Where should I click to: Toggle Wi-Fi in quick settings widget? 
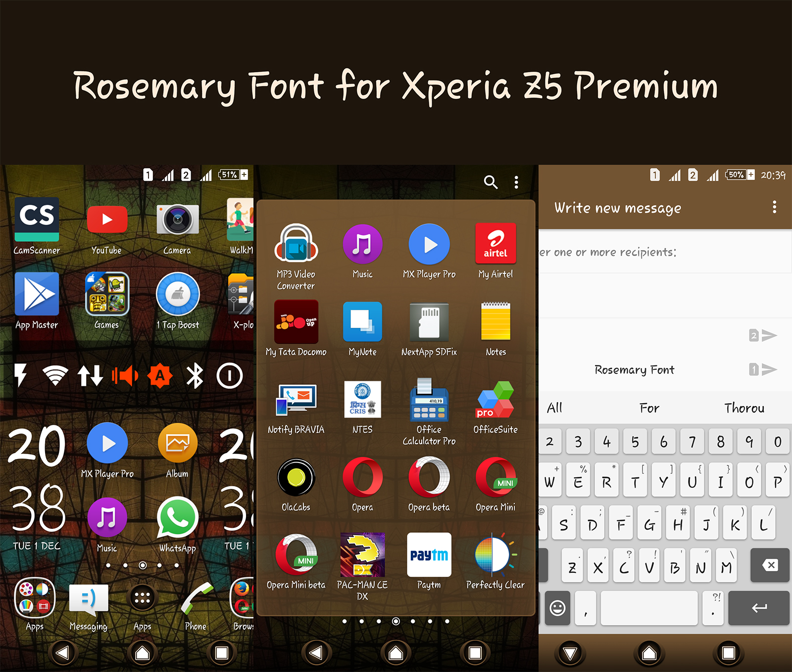tap(55, 376)
